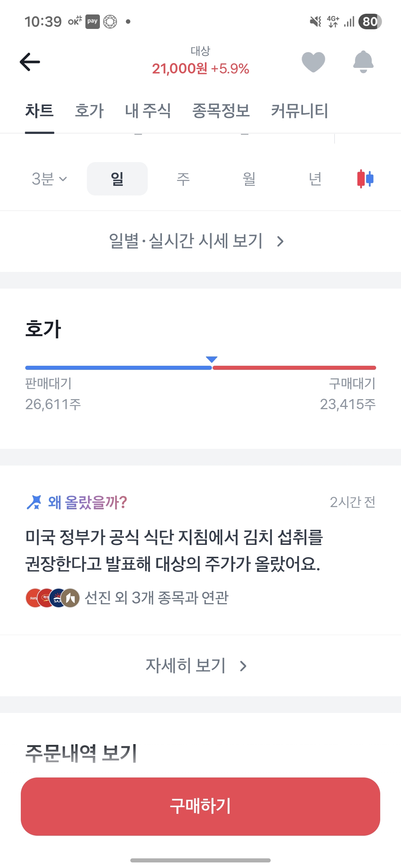
Task: Switch to candlestick chart type icon
Action: coord(365,179)
